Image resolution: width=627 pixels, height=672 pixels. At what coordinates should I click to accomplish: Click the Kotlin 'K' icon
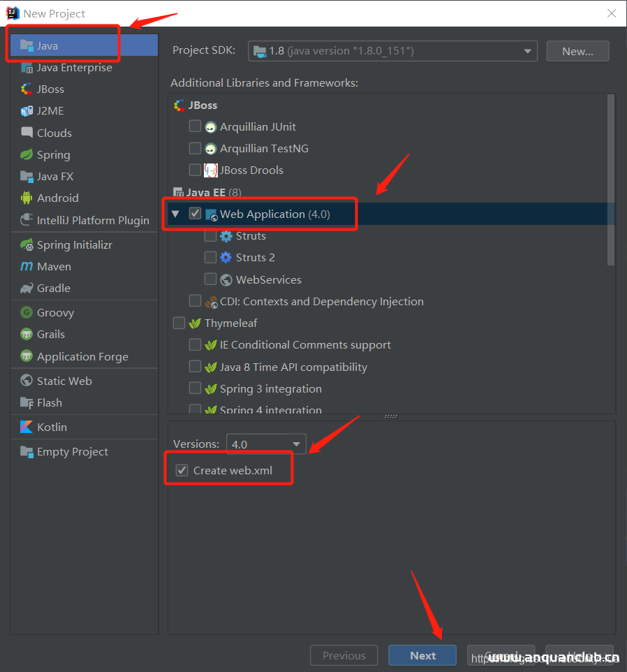27,427
